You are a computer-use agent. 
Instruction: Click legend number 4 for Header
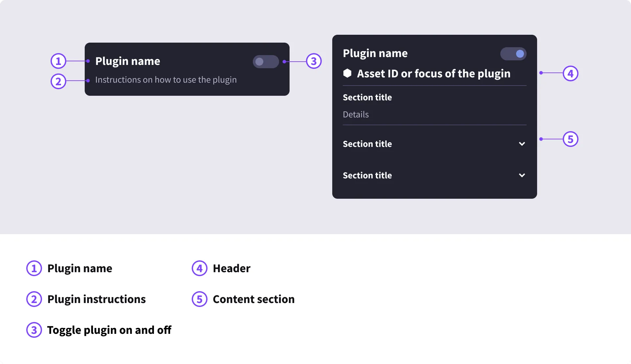(199, 268)
